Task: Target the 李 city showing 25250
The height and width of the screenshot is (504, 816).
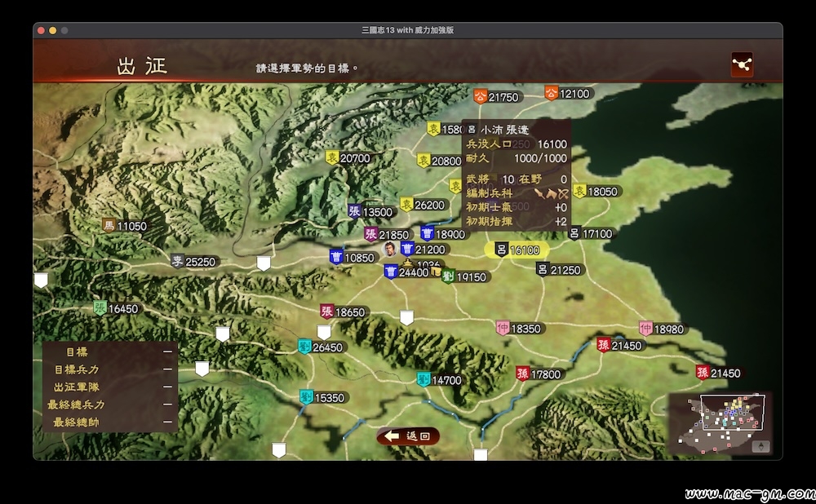Action: point(193,262)
